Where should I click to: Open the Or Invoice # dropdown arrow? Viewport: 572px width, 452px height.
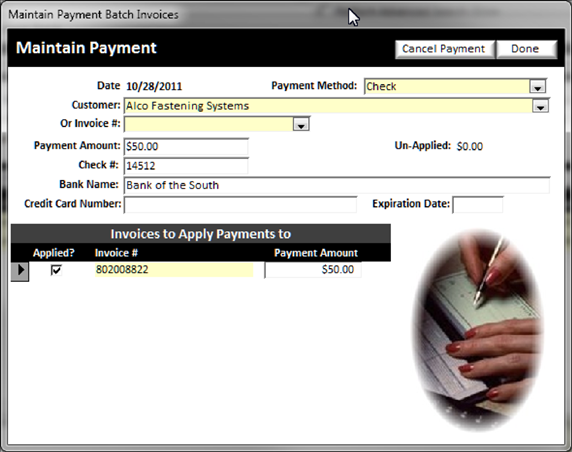click(x=301, y=125)
